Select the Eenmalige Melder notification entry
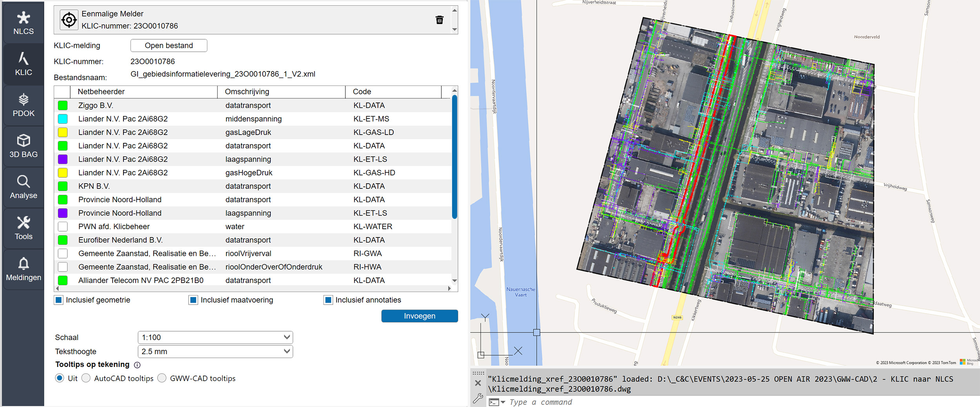This screenshot has height=407, width=980. (x=253, y=20)
